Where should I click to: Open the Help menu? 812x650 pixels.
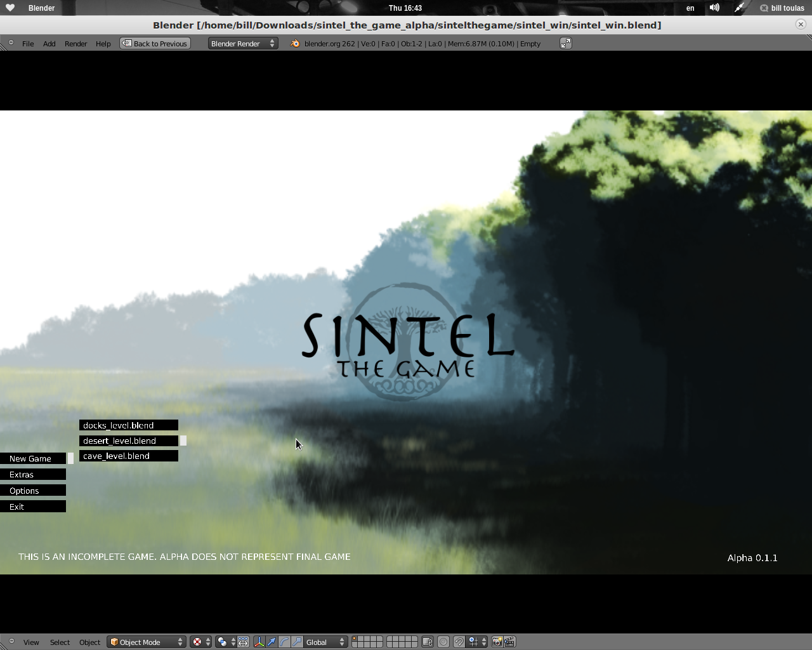click(103, 44)
